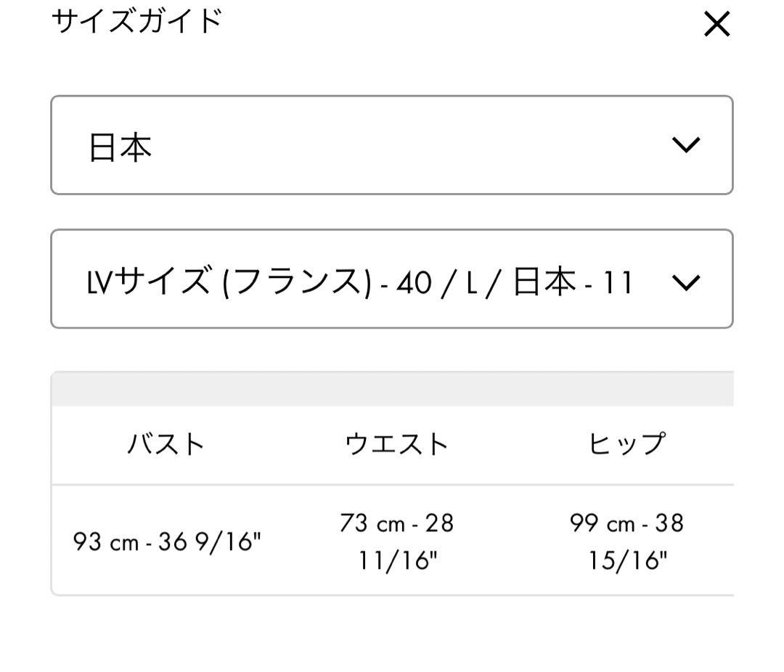Click the chevron on the country selector
This screenshot has width=784, height=672.
coord(685,144)
